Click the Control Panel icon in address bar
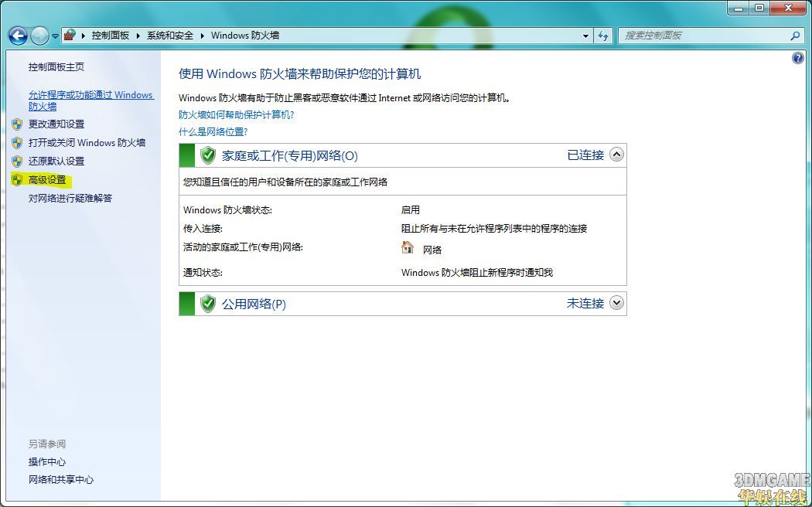The image size is (812, 507). point(70,36)
